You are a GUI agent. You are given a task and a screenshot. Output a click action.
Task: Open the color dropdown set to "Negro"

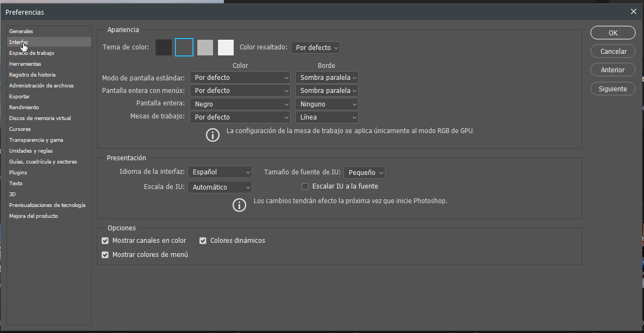point(240,104)
